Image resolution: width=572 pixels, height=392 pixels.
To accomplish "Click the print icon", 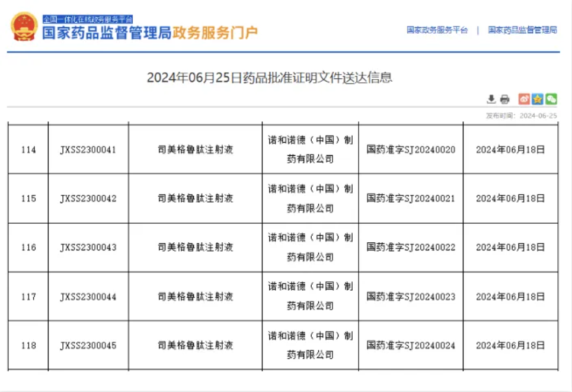I will [x=504, y=99].
